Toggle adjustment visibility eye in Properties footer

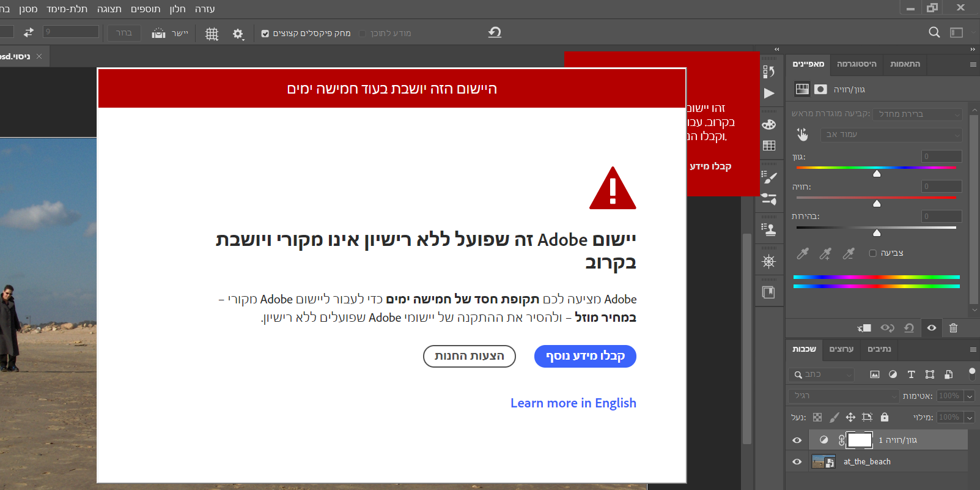[x=931, y=329]
